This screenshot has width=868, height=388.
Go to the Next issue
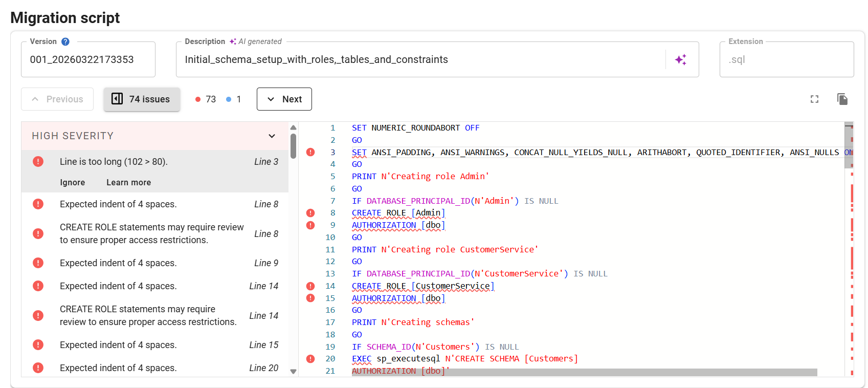[x=284, y=99]
